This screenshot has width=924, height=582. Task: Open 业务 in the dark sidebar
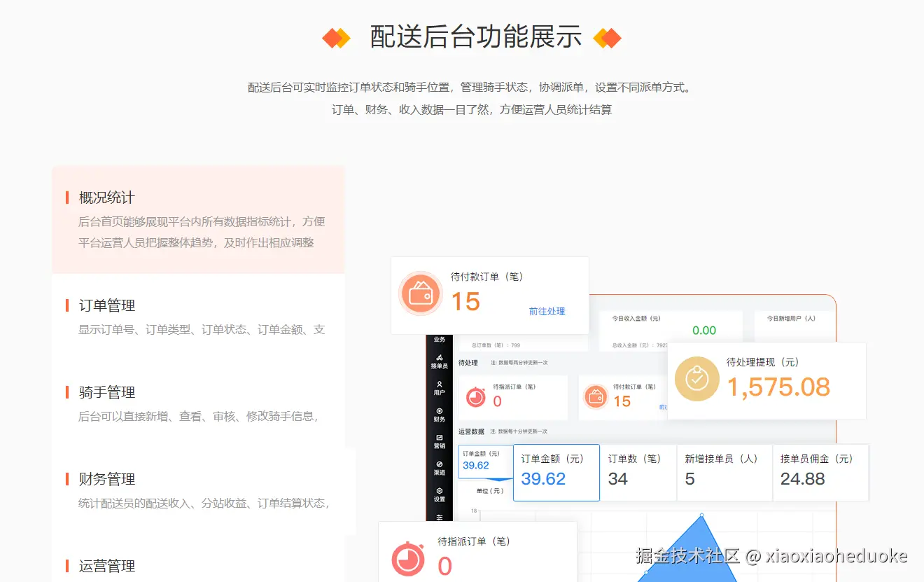[439, 339]
